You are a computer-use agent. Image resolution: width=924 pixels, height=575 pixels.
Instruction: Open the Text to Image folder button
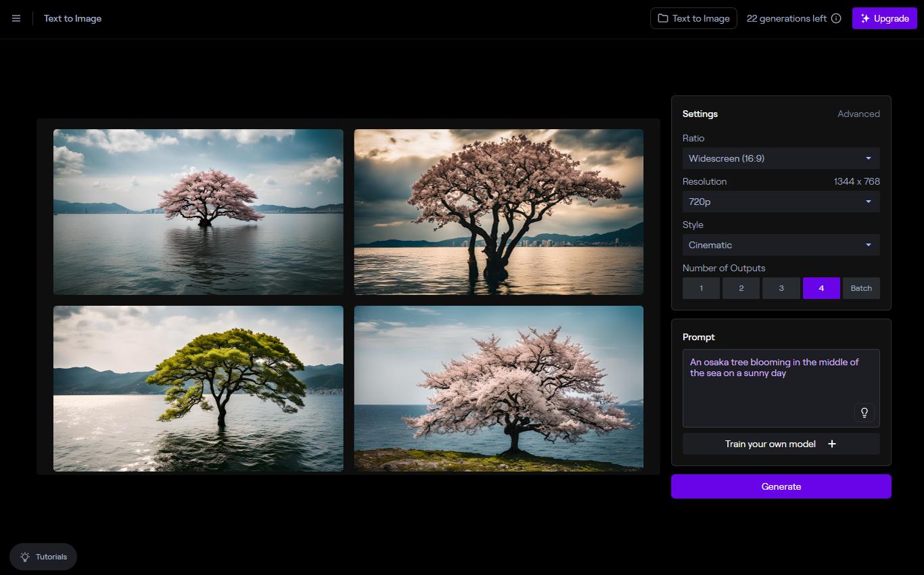(694, 18)
